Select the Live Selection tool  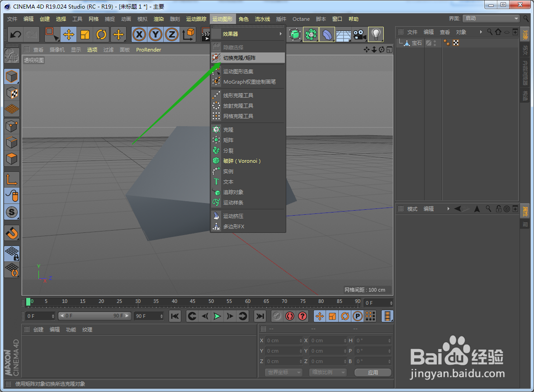click(x=52, y=34)
